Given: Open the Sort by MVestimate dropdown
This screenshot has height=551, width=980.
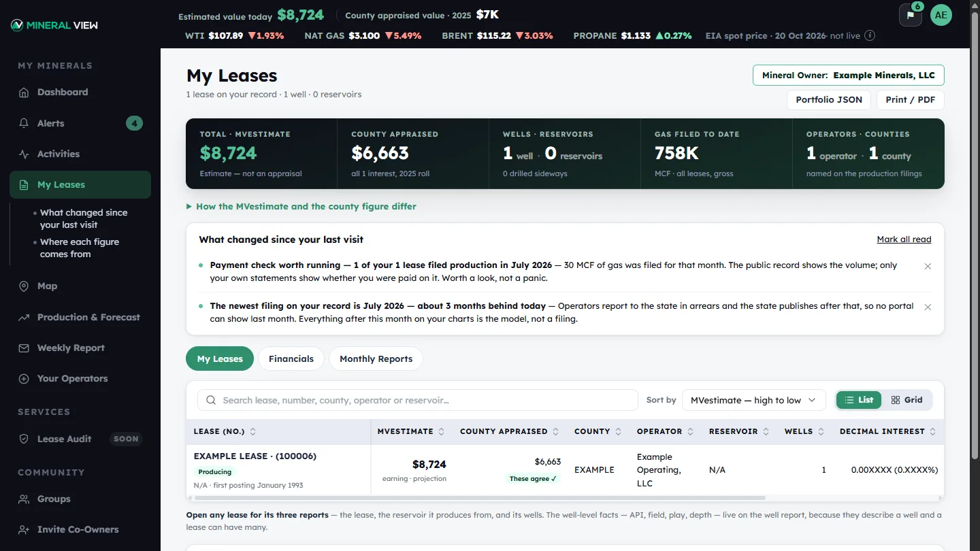Looking at the screenshot, I should 753,400.
